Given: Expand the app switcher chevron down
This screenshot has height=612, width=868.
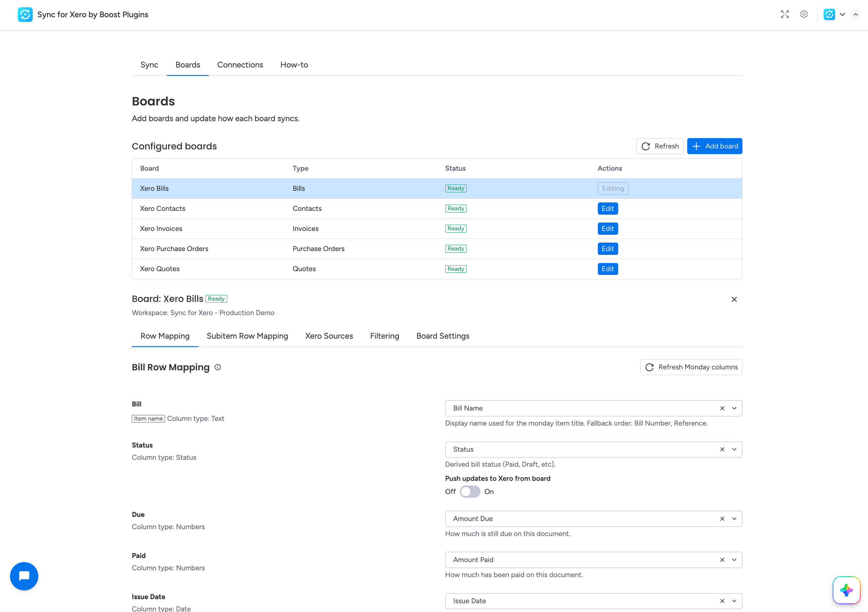Looking at the screenshot, I should tap(843, 14).
